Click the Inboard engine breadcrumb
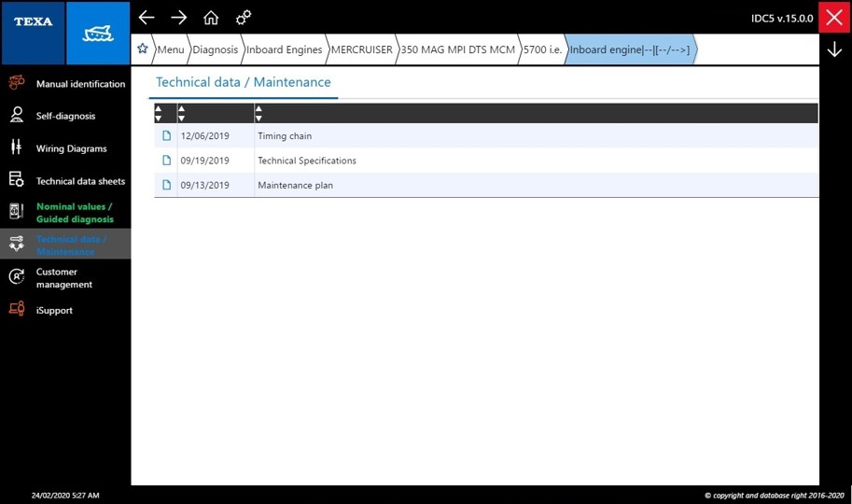The image size is (852, 504). [630, 49]
